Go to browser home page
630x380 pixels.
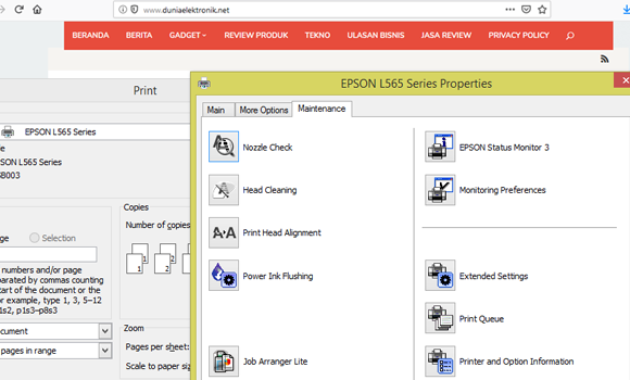coord(37,9)
